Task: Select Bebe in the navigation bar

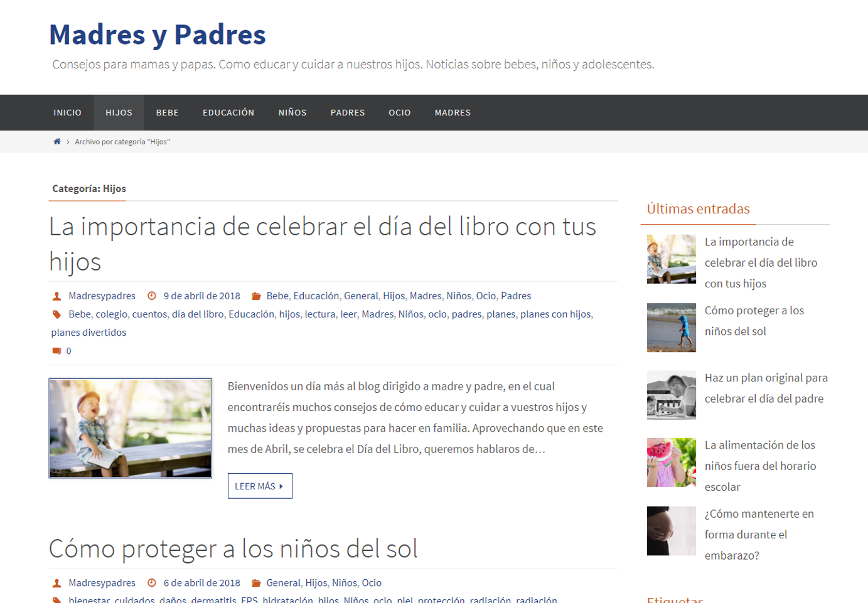Action: tap(168, 113)
